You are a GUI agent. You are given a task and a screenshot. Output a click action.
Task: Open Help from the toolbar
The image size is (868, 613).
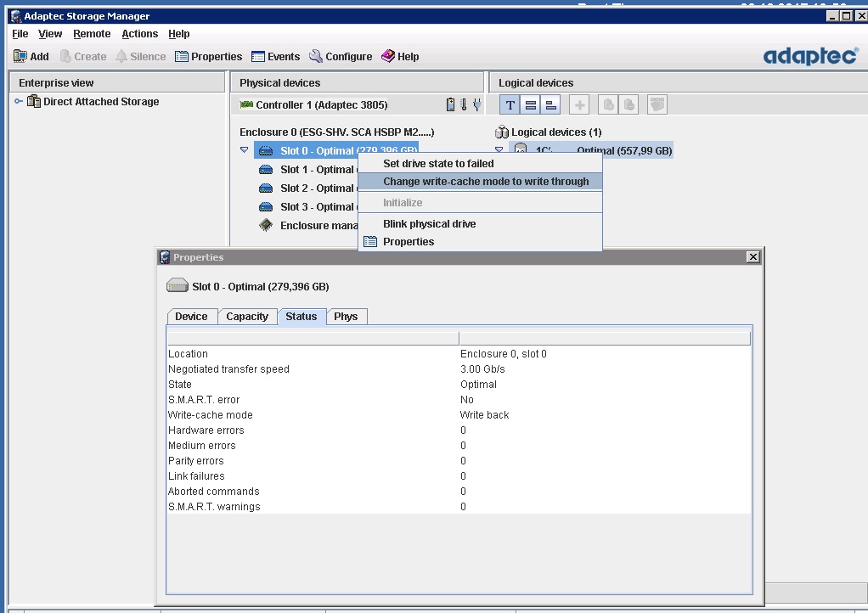[400, 57]
